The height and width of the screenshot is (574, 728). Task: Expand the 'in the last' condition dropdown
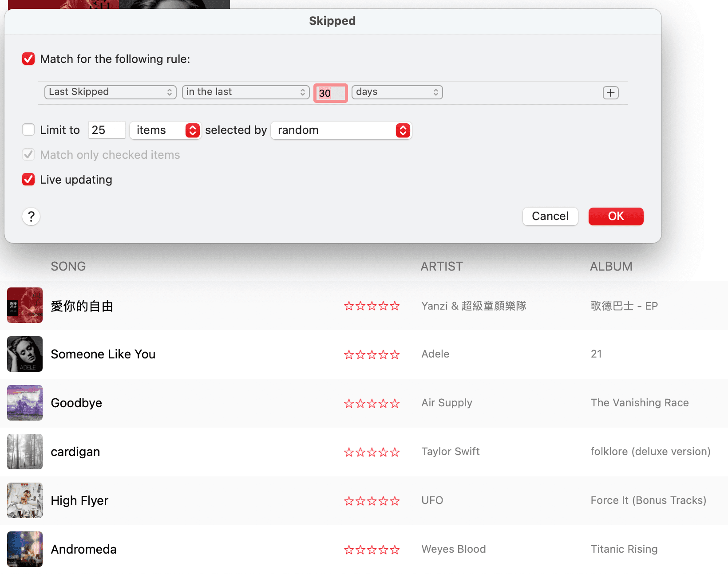245,92
